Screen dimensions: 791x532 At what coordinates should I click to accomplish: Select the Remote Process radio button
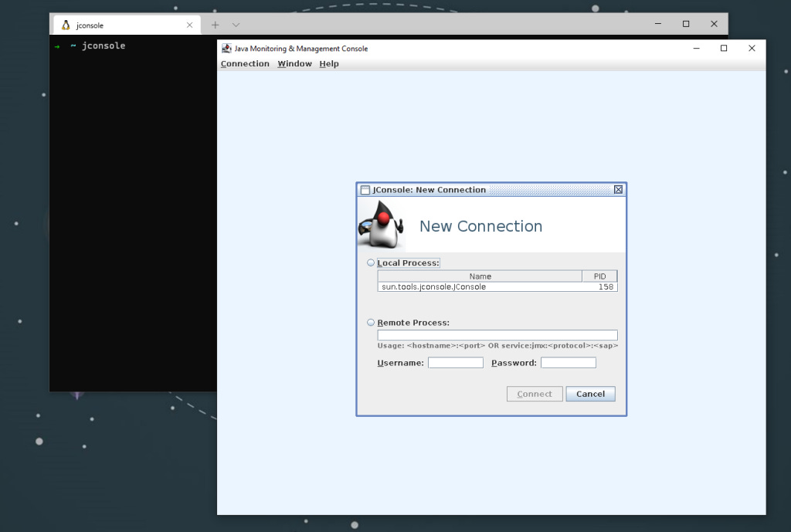pos(371,322)
